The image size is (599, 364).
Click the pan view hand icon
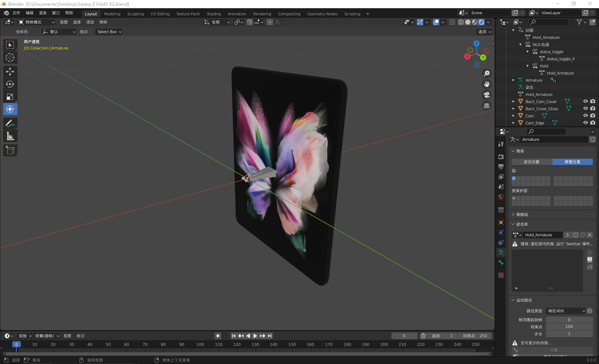coord(487,84)
